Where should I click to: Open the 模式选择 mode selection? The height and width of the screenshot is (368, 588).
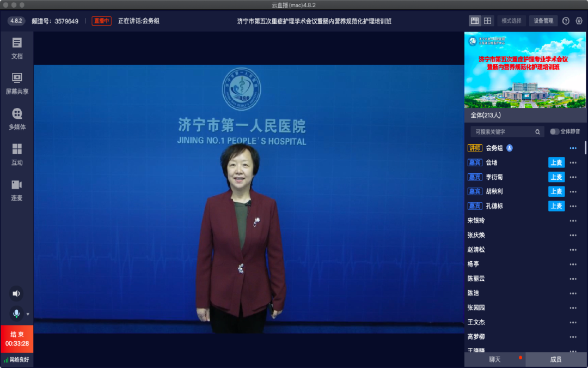pyautogui.click(x=511, y=21)
